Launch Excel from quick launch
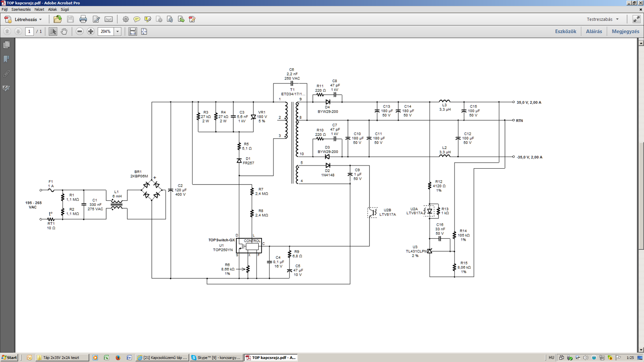Image resolution: width=644 pixels, height=362 pixels. [107, 358]
